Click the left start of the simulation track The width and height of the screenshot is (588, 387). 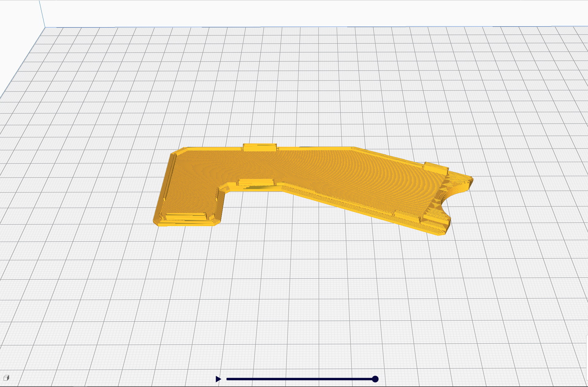(228, 379)
